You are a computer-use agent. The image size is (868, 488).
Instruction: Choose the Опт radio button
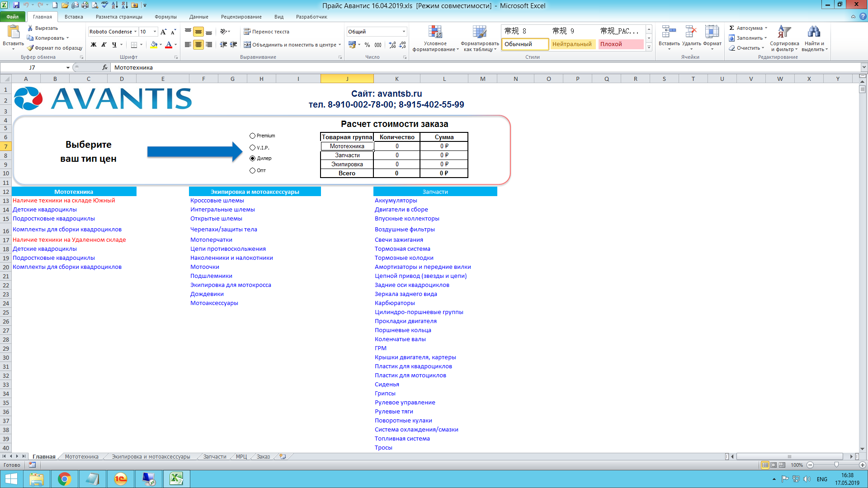[x=253, y=171]
